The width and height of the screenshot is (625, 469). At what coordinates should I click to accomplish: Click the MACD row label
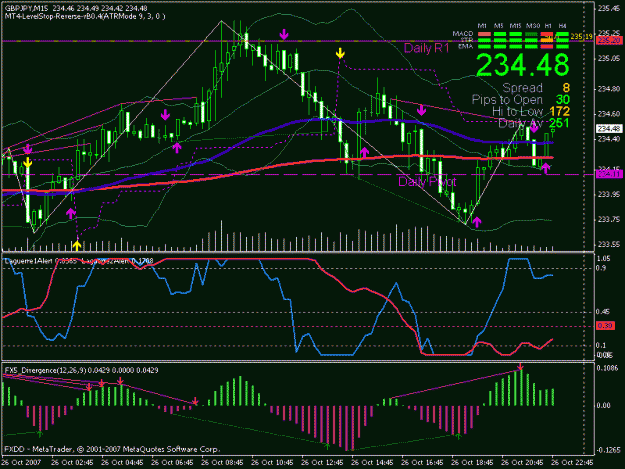point(463,33)
